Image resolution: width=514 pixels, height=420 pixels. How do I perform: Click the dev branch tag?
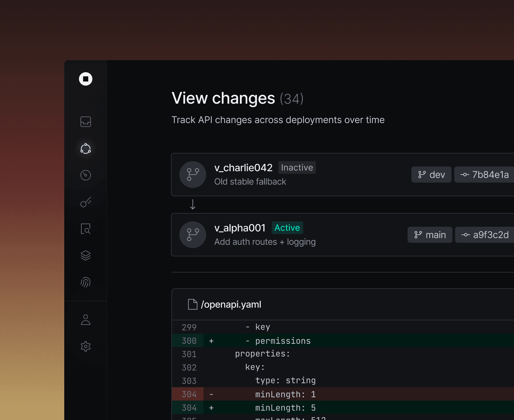[x=431, y=175]
